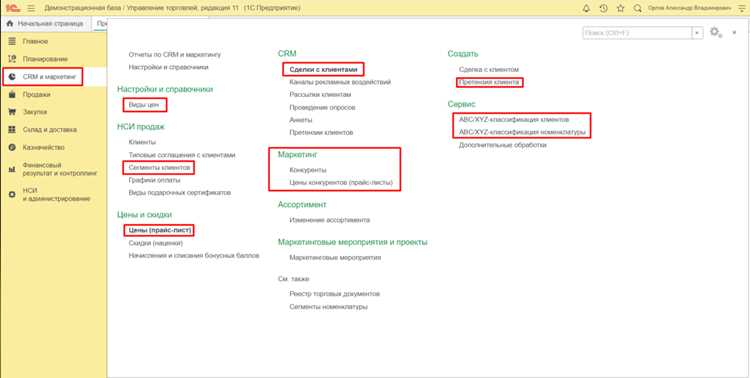The image size is (750, 378).
Task: Open the Склад и доставка section
Action: coord(50,130)
